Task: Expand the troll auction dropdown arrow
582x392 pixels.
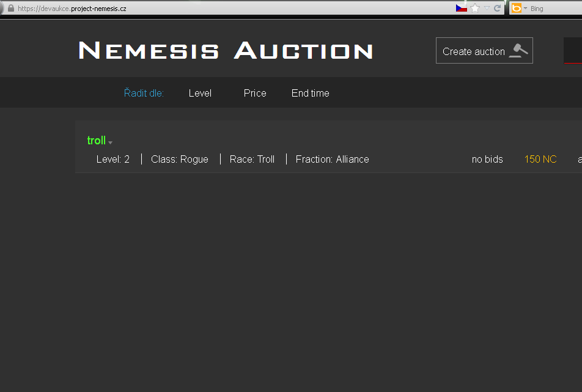Action: point(110,142)
